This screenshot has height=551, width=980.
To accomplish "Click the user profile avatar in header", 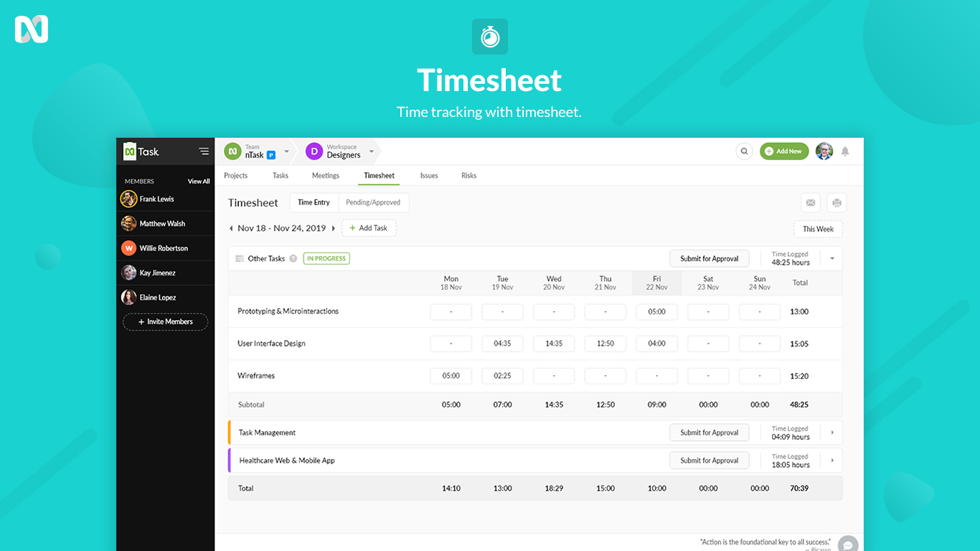I will (x=824, y=151).
